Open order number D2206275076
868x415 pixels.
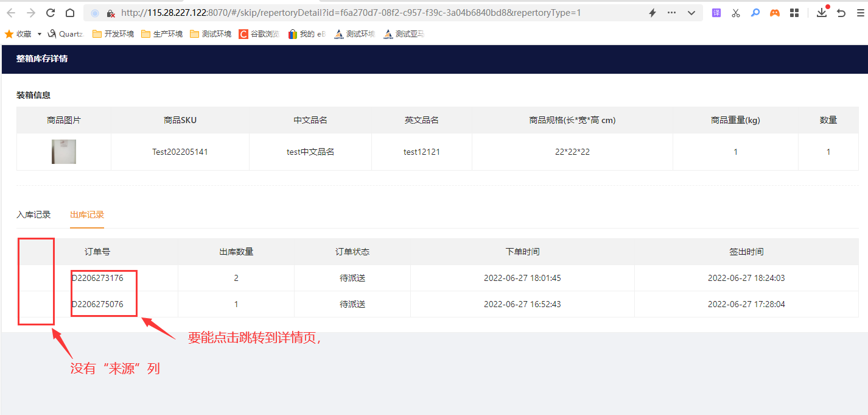tap(97, 304)
